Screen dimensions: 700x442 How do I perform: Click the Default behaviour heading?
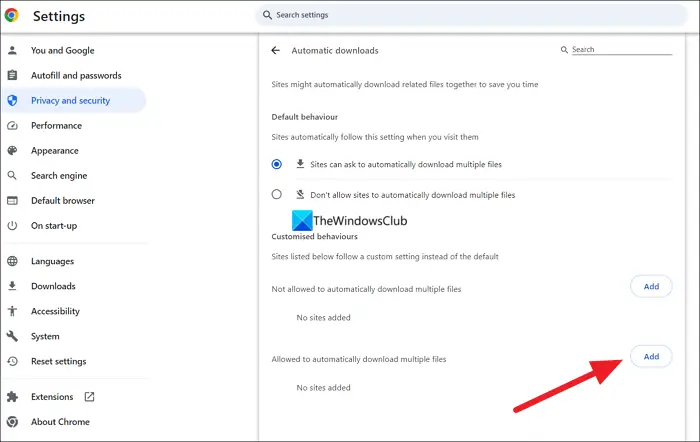coord(304,117)
